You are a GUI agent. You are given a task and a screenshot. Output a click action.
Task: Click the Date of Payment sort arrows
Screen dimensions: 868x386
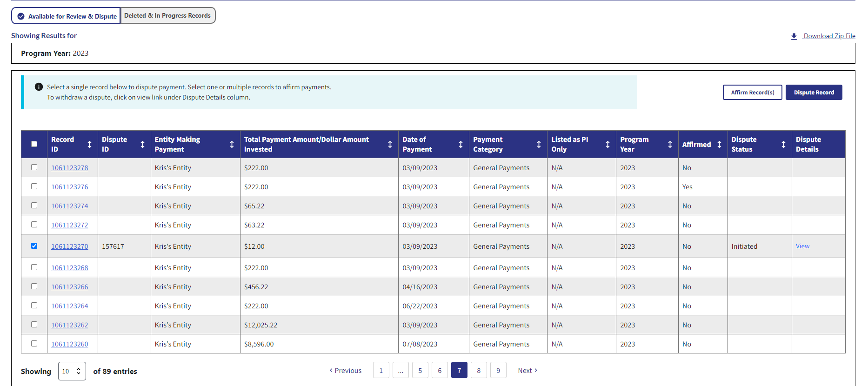pos(461,145)
